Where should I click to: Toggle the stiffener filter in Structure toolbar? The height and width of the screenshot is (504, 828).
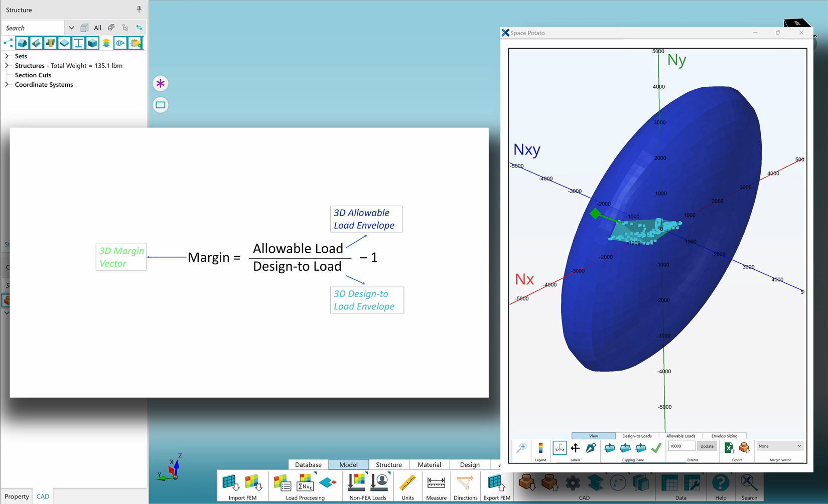(x=36, y=43)
